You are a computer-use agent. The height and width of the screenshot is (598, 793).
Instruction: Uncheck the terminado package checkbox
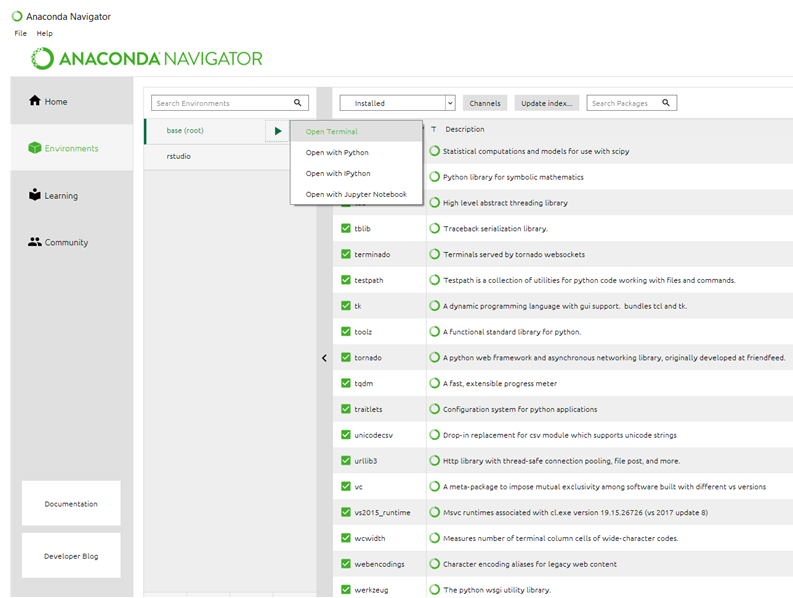346,254
